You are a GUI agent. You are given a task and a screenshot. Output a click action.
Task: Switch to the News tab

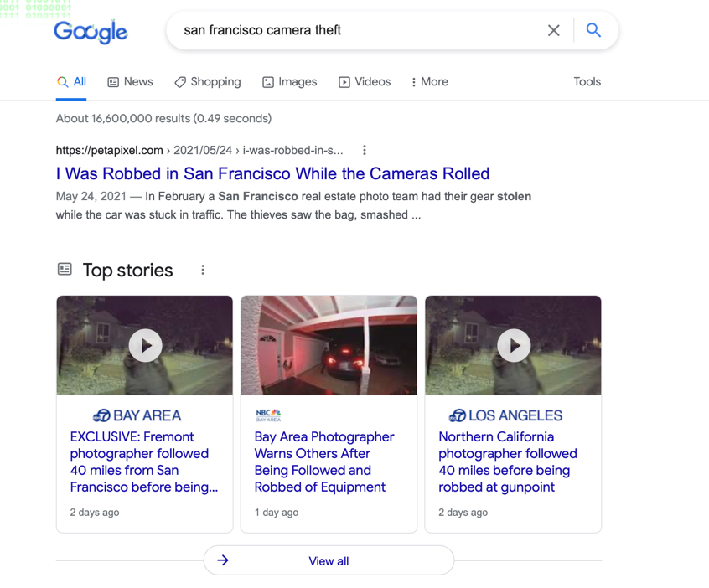(130, 82)
